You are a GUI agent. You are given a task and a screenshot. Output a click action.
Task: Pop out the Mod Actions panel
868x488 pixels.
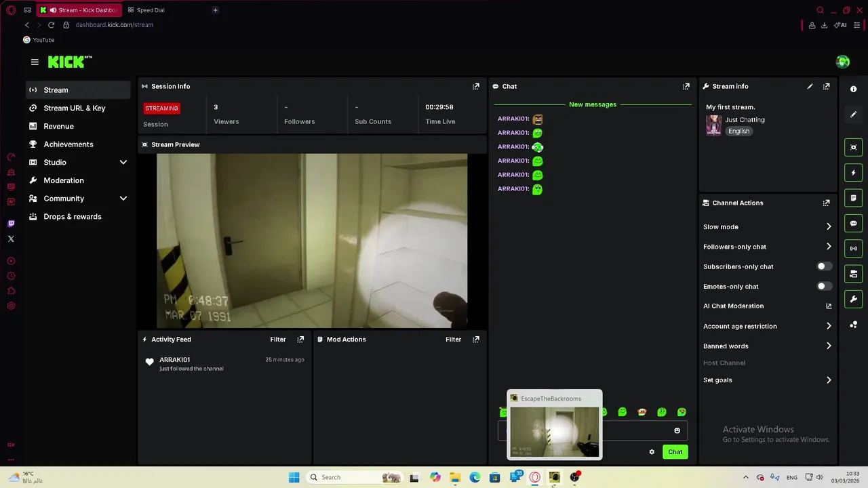(476, 339)
